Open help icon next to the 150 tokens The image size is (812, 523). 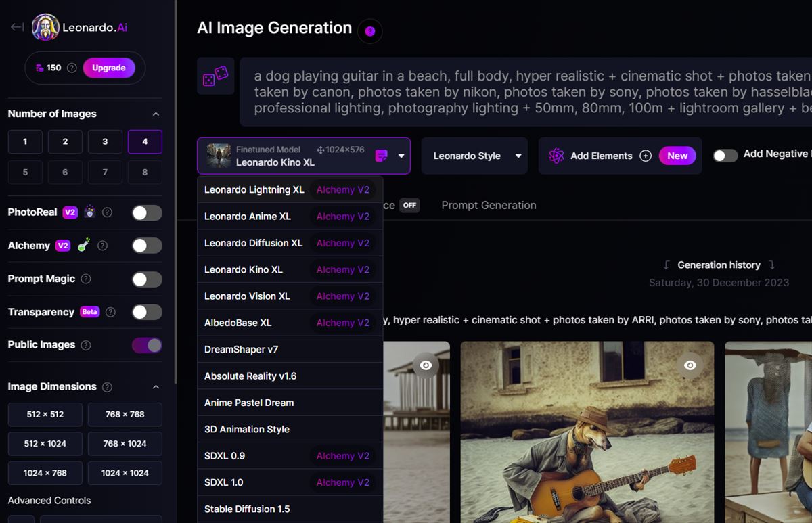[72, 68]
